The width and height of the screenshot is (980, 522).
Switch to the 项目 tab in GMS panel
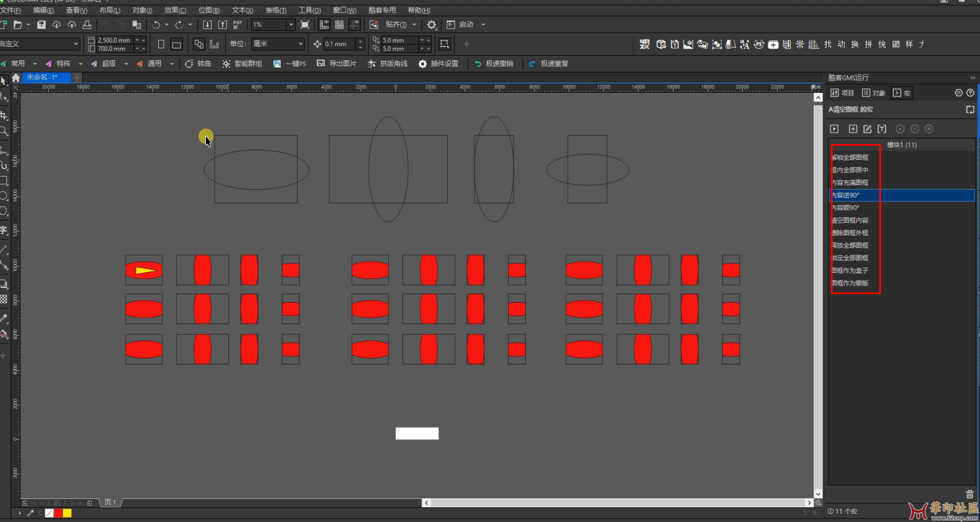pos(842,93)
